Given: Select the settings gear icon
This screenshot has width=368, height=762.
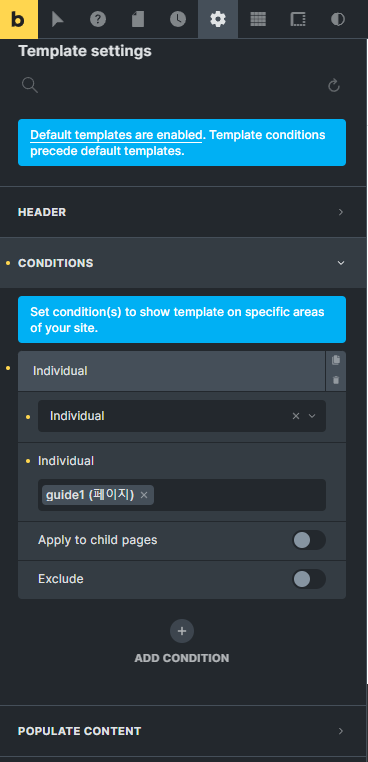Looking at the screenshot, I should (x=218, y=19).
